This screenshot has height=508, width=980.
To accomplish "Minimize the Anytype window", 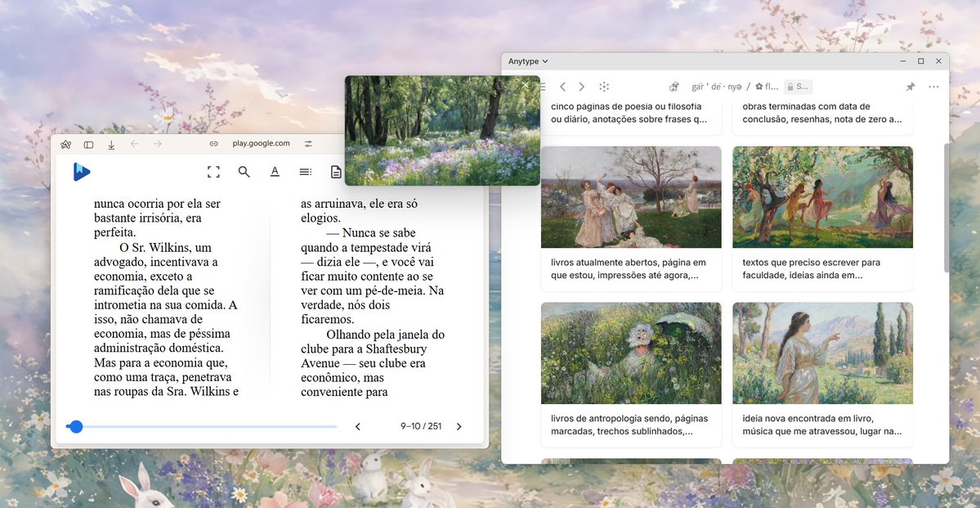I will coord(903,61).
